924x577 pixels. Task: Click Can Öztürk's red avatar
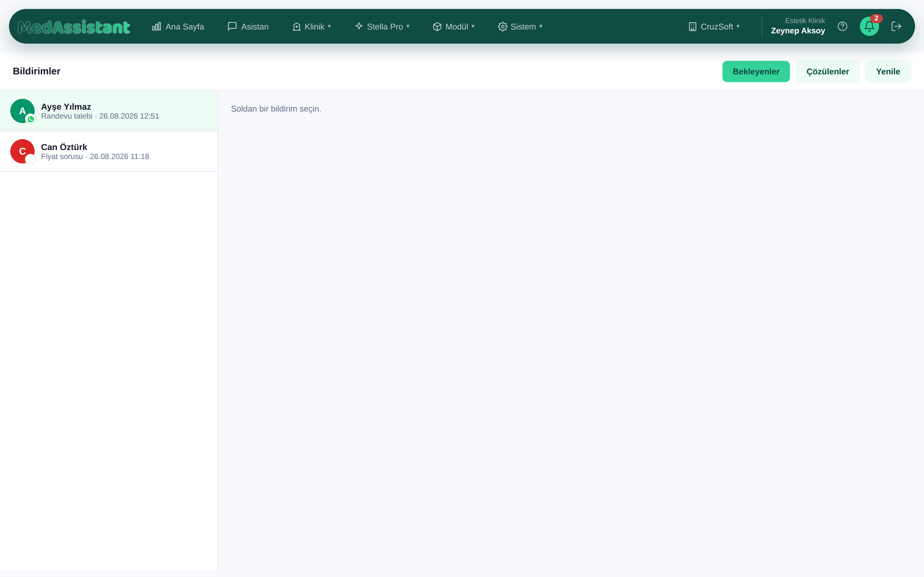tap(22, 151)
